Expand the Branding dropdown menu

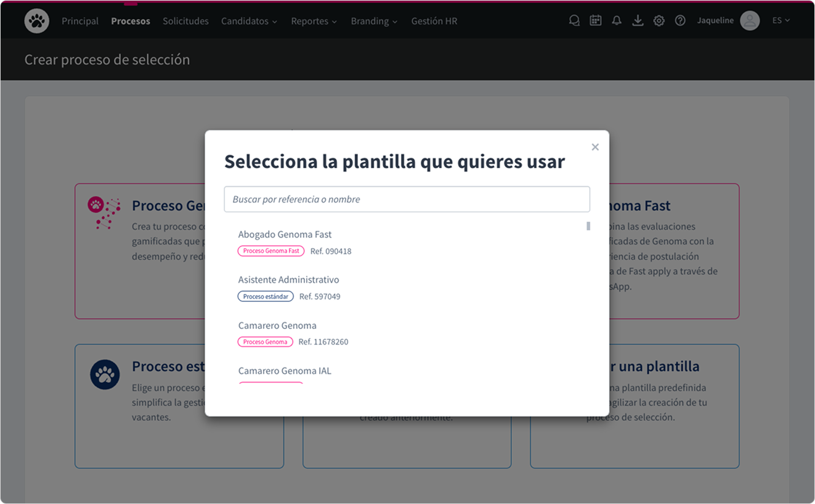pyautogui.click(x=374, y=20)
